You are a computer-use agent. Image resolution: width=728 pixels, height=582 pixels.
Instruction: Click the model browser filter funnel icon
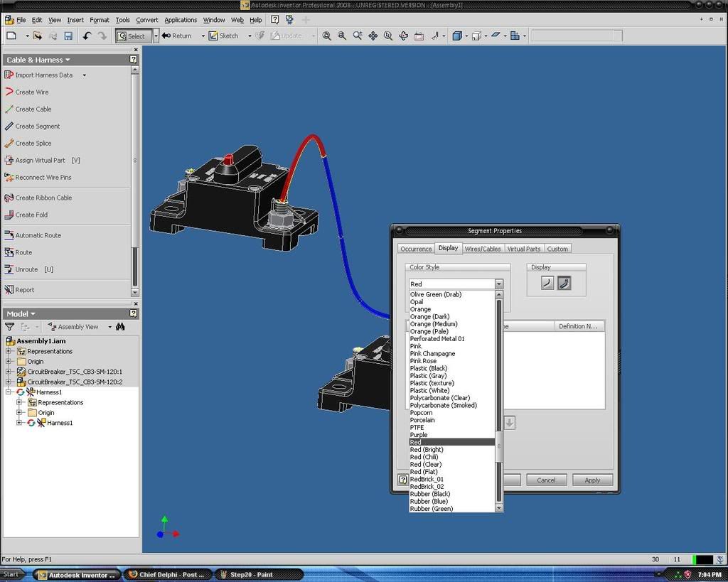[x=9, y=327]
